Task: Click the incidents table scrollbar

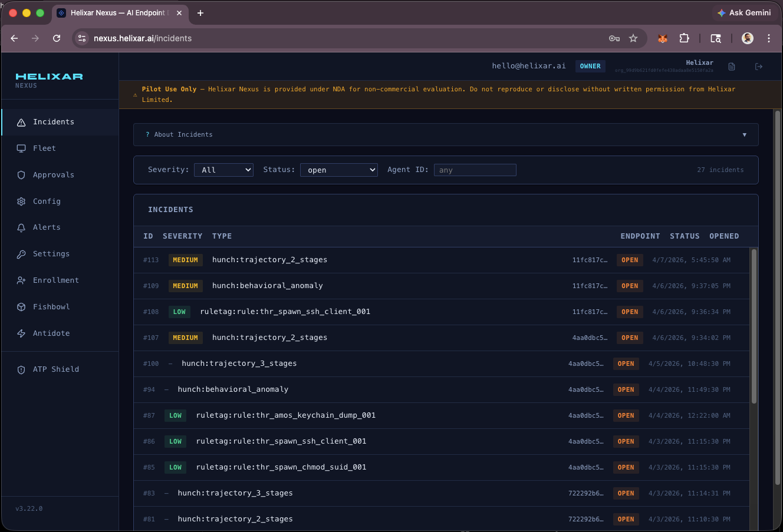Action: 754,326
